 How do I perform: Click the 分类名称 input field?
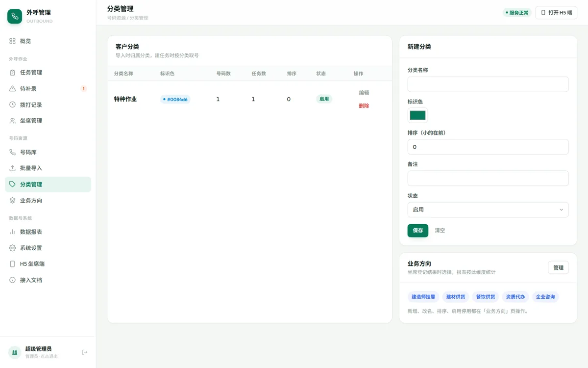(488, 84)
